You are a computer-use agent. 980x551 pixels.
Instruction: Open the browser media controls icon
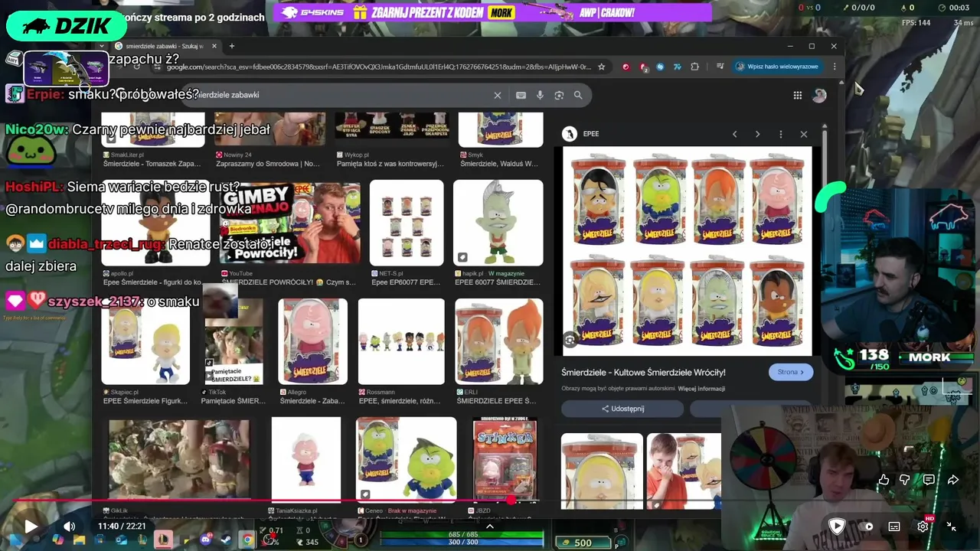[x=720, y=67]
